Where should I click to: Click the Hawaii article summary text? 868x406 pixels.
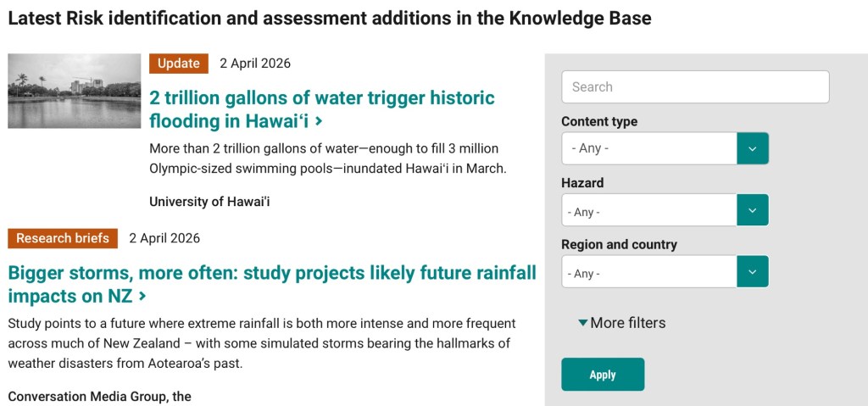coord(327,159)
